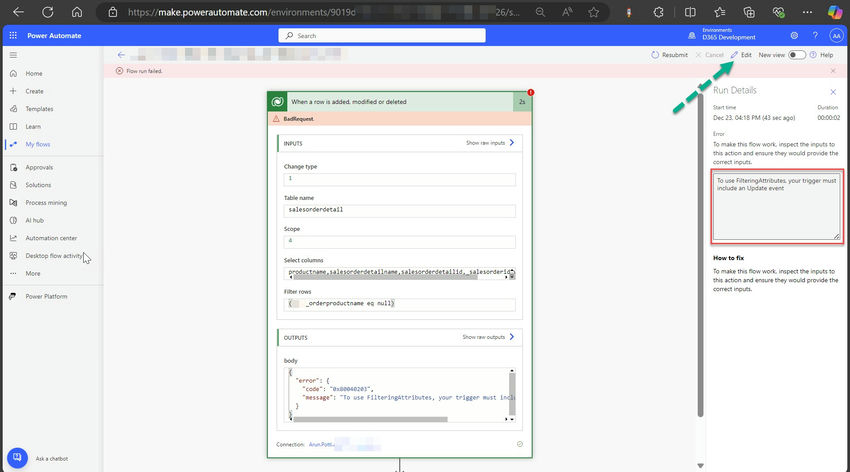Expand More in left navigation
Viewport: 850px width, 472px height.
[33, 273]
